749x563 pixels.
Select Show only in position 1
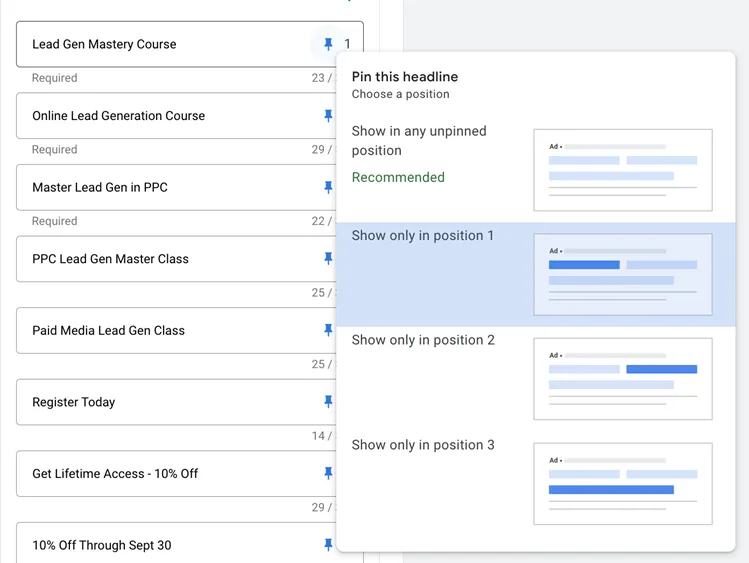pyautogui.click(x=535, y=274)
